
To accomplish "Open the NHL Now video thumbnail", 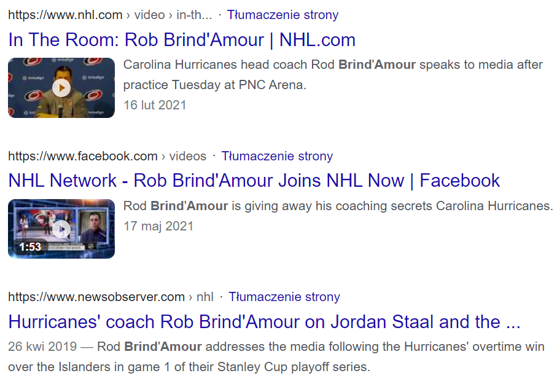I will pyautogui.click(x=61, y=229).
